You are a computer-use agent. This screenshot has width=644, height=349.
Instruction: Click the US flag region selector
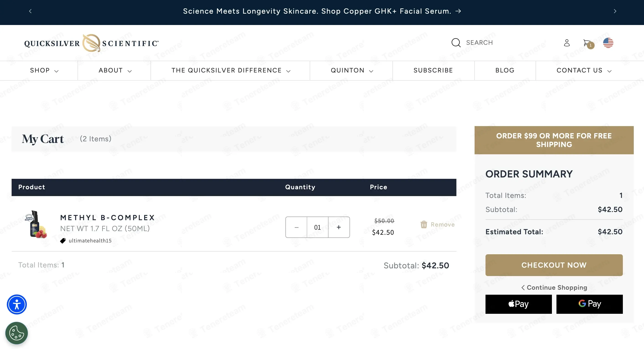pyautogui.click(x=608, y=43)
